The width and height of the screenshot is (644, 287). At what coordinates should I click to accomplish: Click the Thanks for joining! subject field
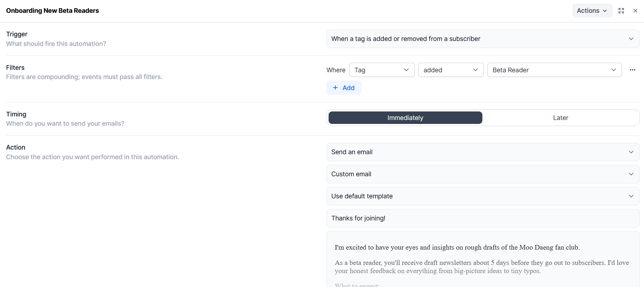pos(482,218)
